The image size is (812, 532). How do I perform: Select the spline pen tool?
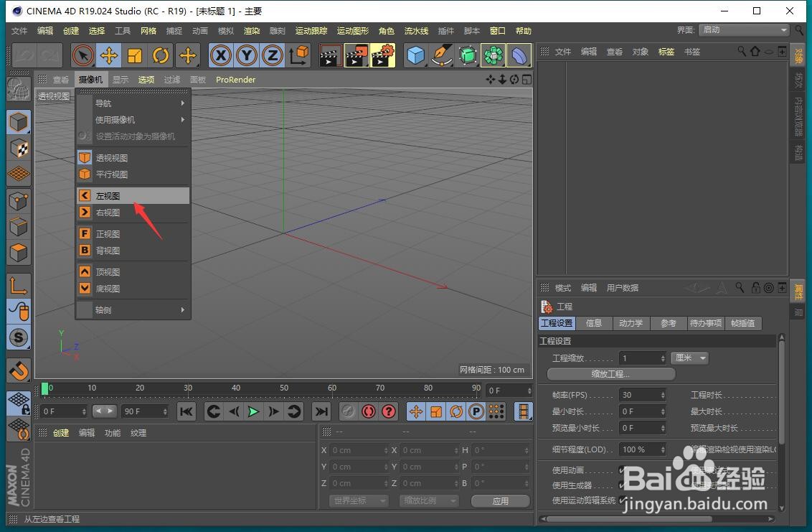pos(442,55)
